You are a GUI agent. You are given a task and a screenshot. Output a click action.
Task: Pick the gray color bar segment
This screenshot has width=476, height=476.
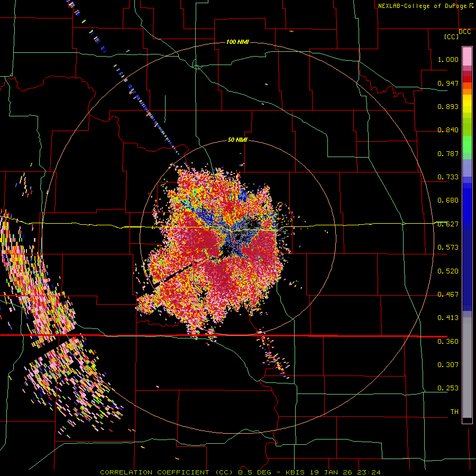[x=467, y=368]
